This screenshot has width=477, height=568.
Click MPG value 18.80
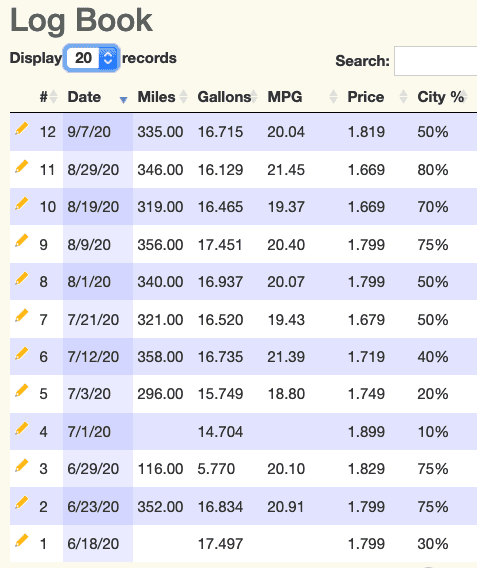(x=286, y=394)
